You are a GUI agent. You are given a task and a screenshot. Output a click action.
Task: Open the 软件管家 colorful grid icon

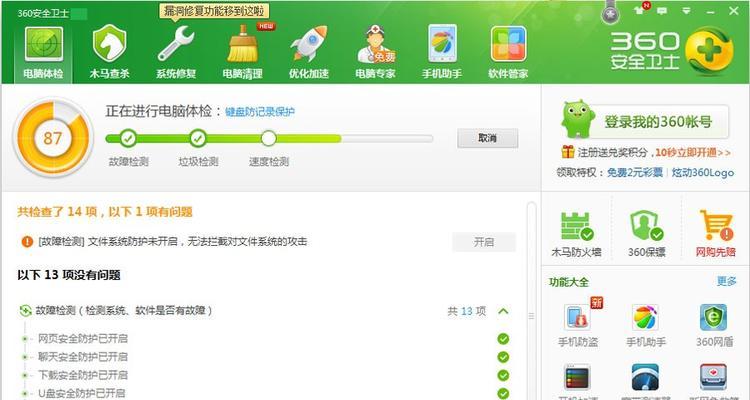point(508,52)
